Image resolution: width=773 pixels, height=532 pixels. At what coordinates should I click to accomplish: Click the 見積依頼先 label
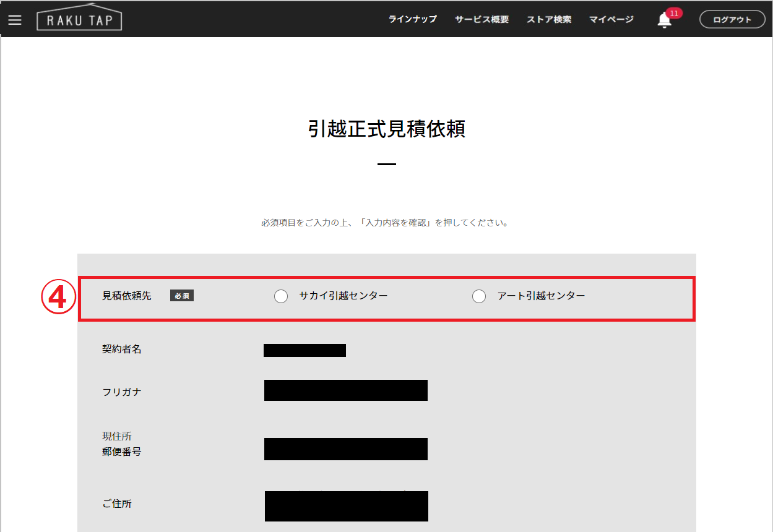(x=127, y=296)
